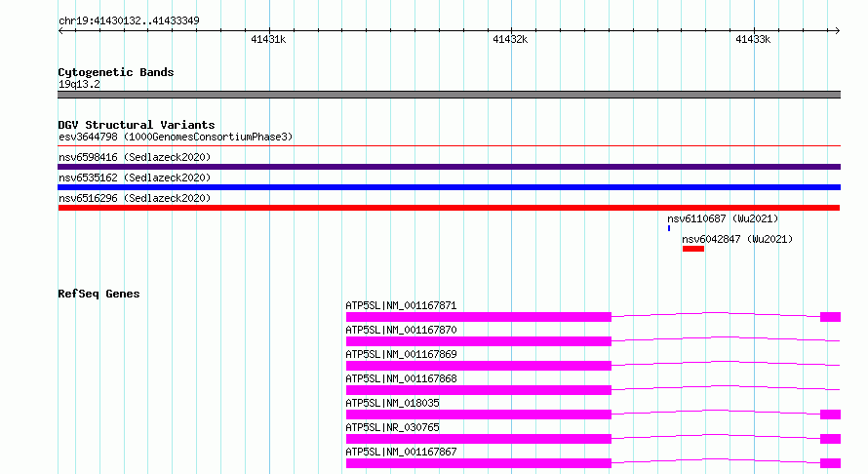Click the 41432k ruler tick label
Screen dimensions: 868x474
510,39
